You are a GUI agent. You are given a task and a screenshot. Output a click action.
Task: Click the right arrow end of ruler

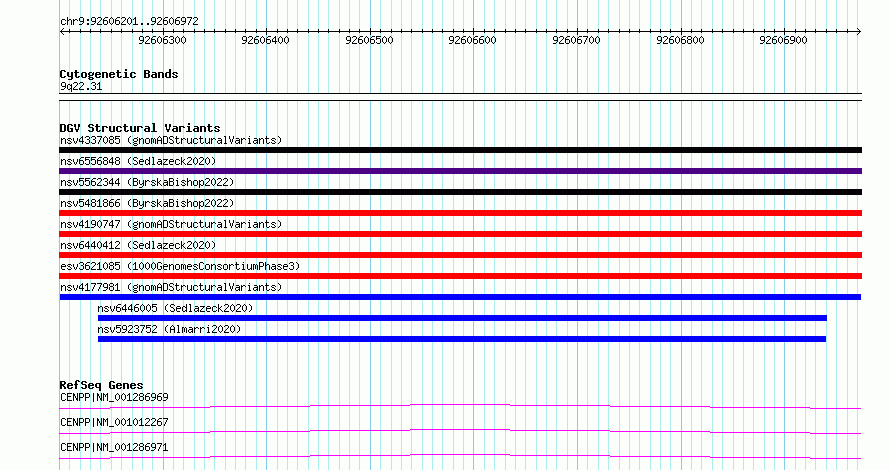point(859,32)
